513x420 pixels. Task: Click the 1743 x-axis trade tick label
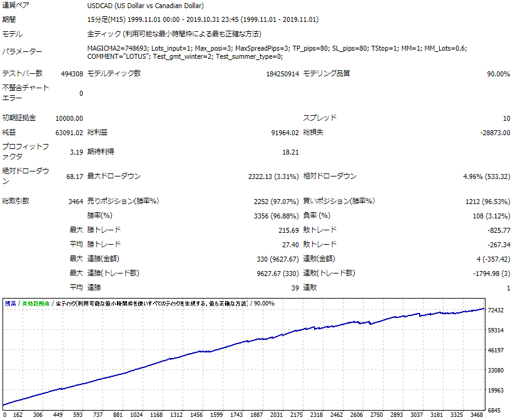click(x=236, y=414)
